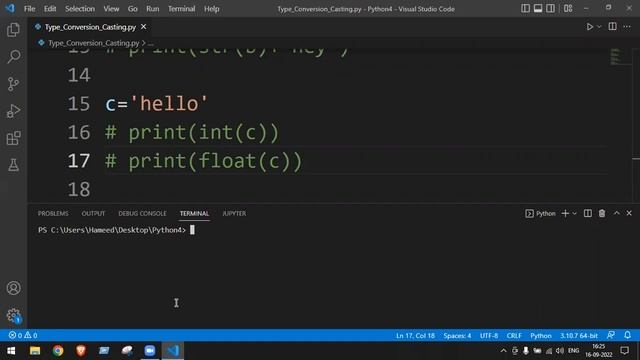The image size is (640, 360).
Task: Open the Help menu
Action: (211, 9)
